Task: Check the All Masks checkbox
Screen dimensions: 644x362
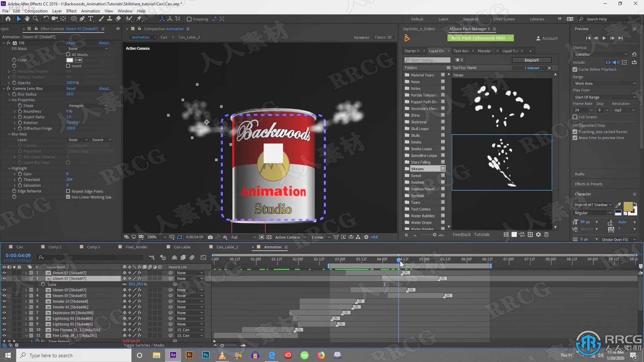Action: [x=68, y=54]
